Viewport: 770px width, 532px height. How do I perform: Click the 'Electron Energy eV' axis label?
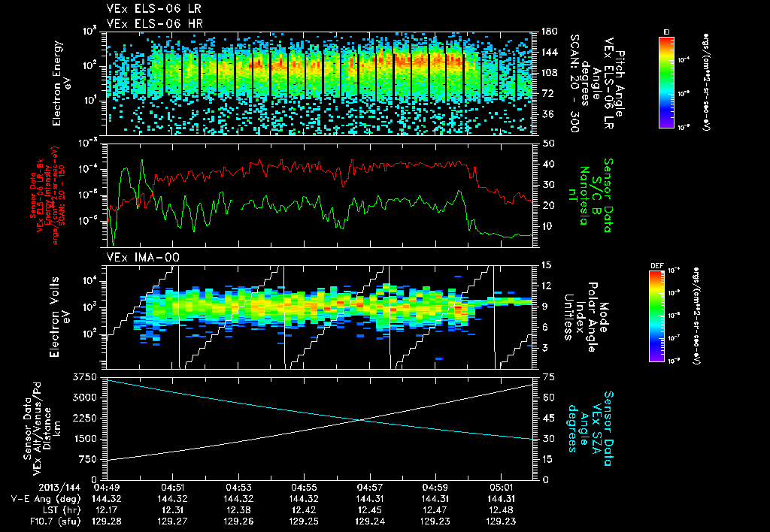coord(61,83)
